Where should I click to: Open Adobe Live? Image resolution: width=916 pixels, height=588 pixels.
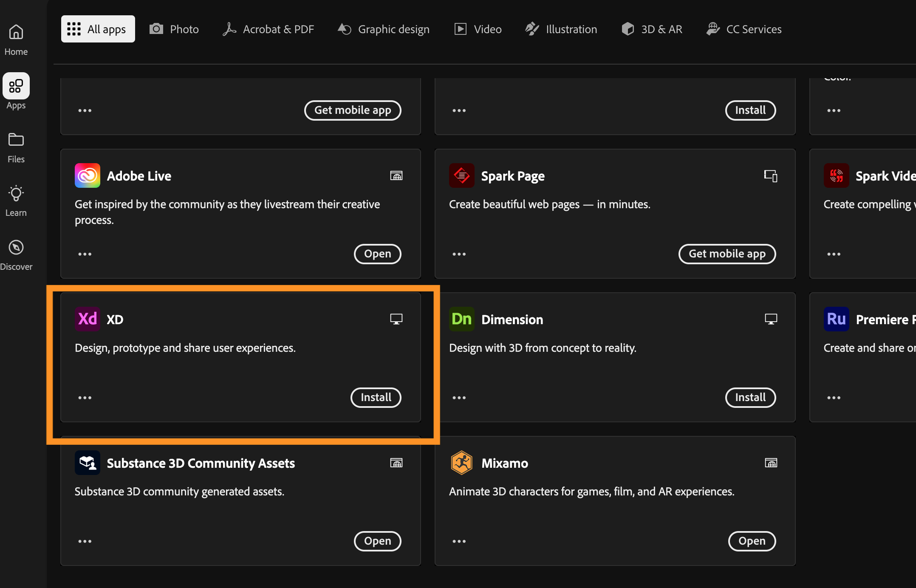pyautogui.click(x=377, y=254)
